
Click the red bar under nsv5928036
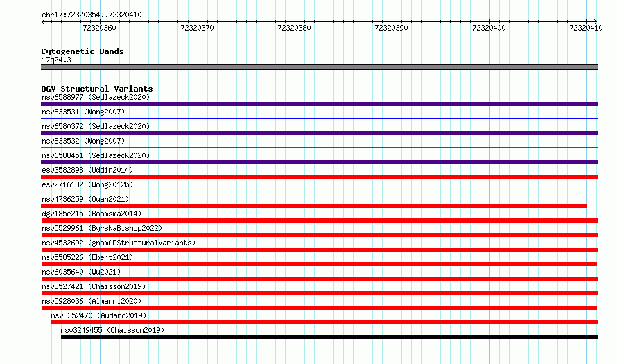(x=319, y=308)
